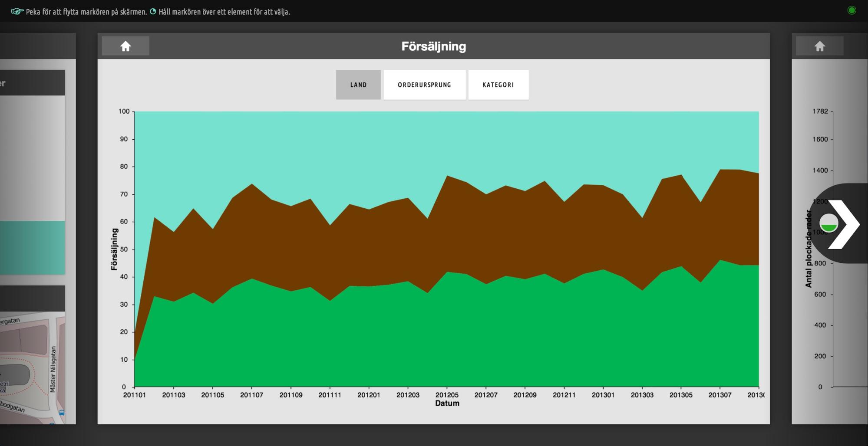This screenshot has height=446, width=868.
Task: Click the pointing hand icon in top bar
Action: (17, 12)
